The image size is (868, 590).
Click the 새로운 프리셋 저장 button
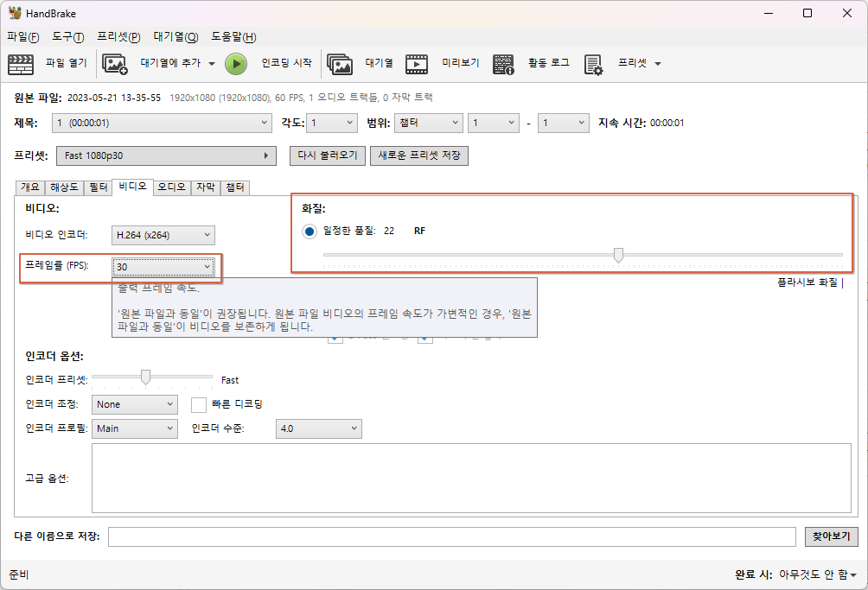(x=419, y=155)
